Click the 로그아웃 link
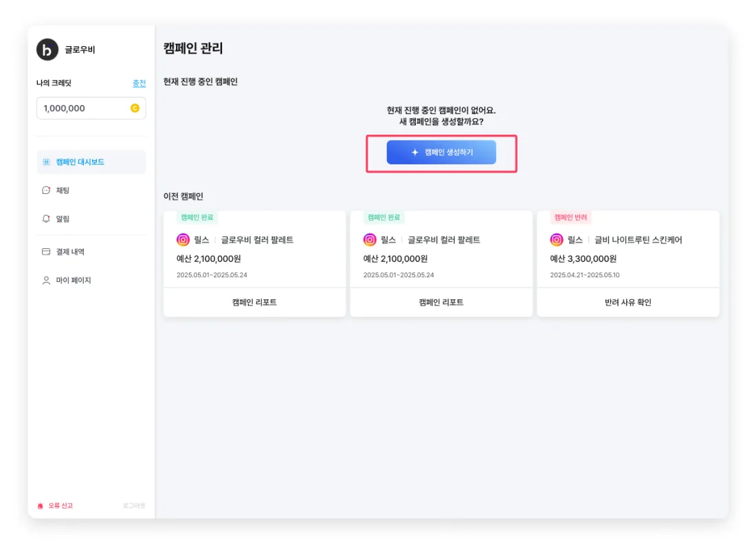 click(x=134, y=506)
